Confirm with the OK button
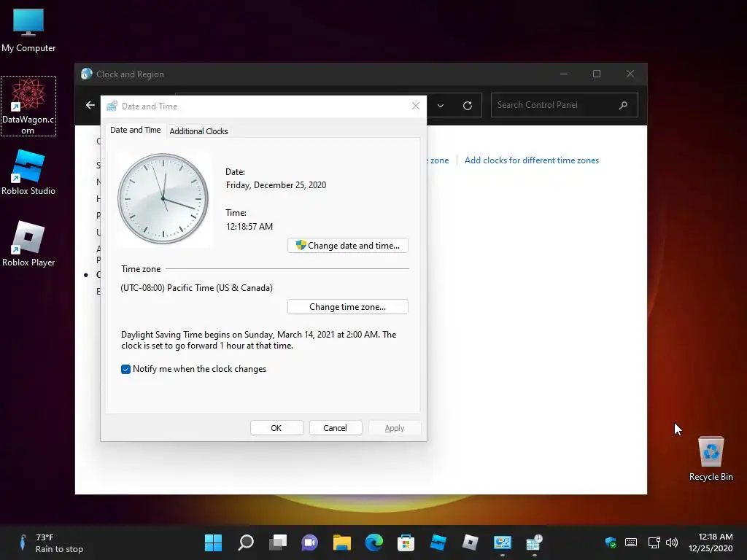747x560 pixels. (276, 428)
